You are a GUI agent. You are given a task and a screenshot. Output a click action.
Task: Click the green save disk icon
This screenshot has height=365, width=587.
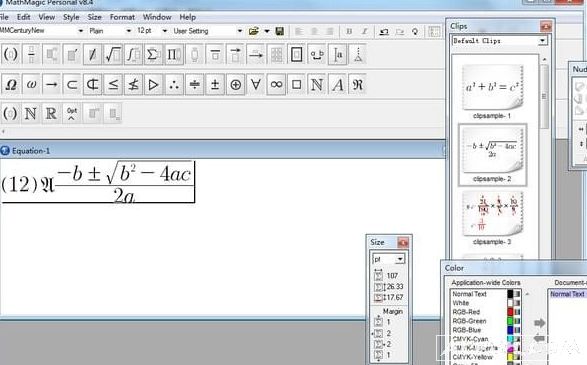280,31
